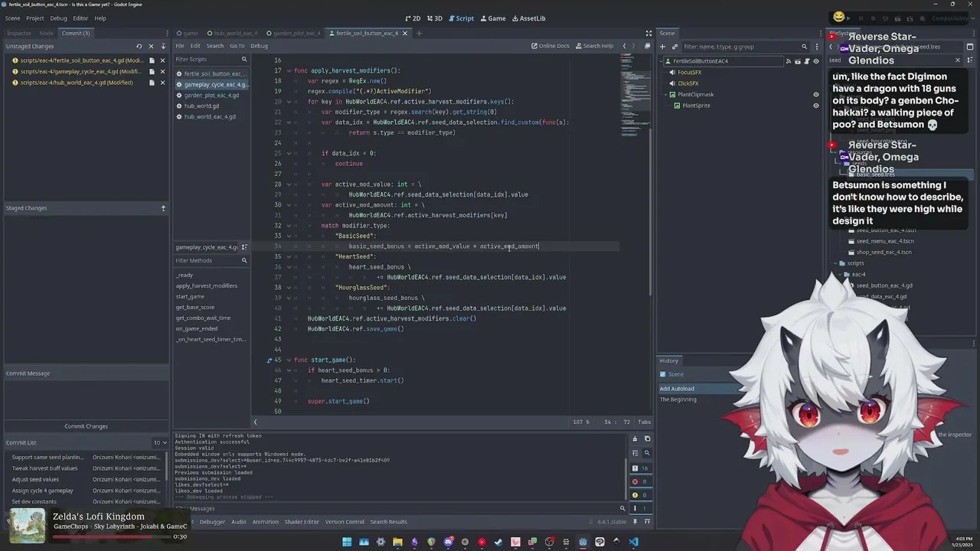Stage all unstaged changes

click(x=163, y=46)
